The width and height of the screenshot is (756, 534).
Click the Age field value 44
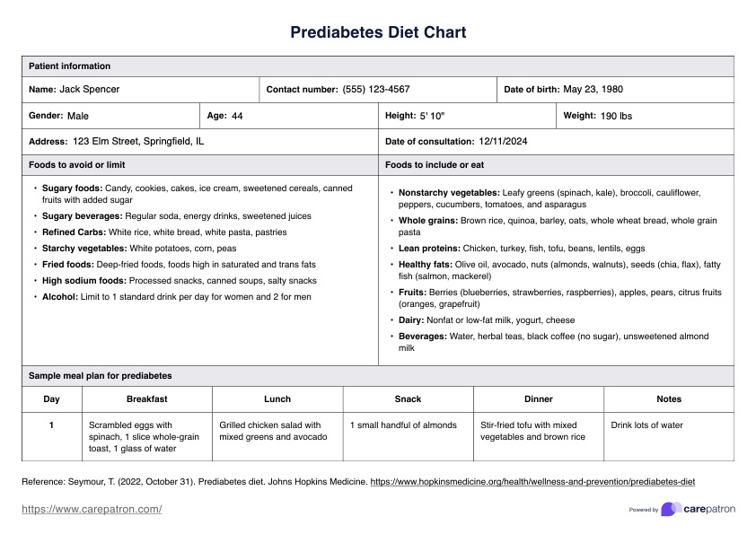pos(237,116)
